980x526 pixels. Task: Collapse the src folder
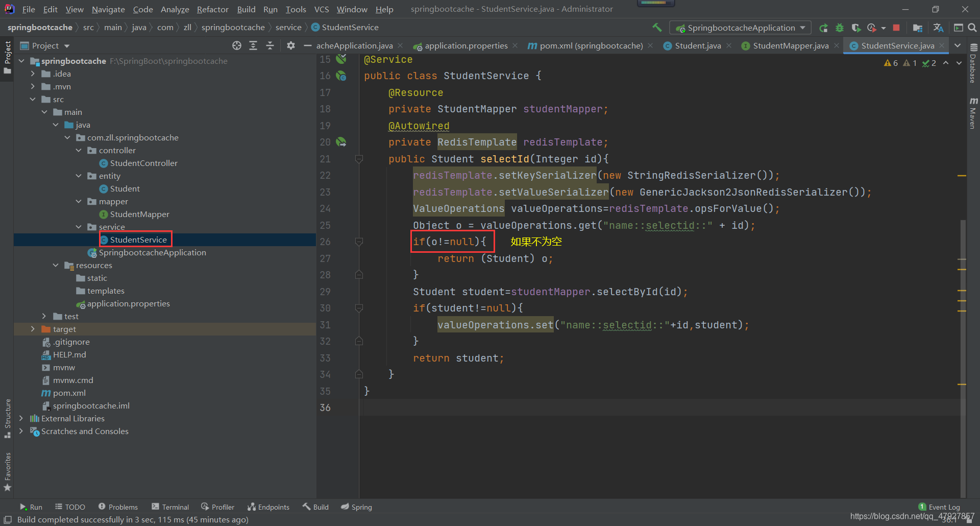(x=33, y=99)
